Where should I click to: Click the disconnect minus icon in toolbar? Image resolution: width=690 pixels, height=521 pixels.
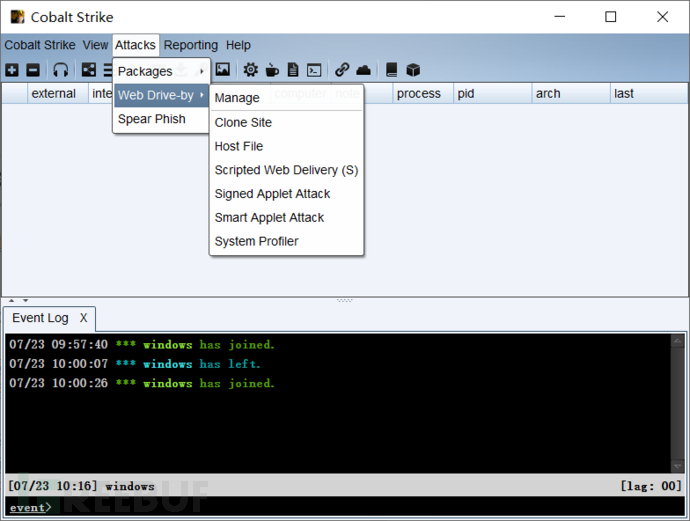tap(32, 70)
